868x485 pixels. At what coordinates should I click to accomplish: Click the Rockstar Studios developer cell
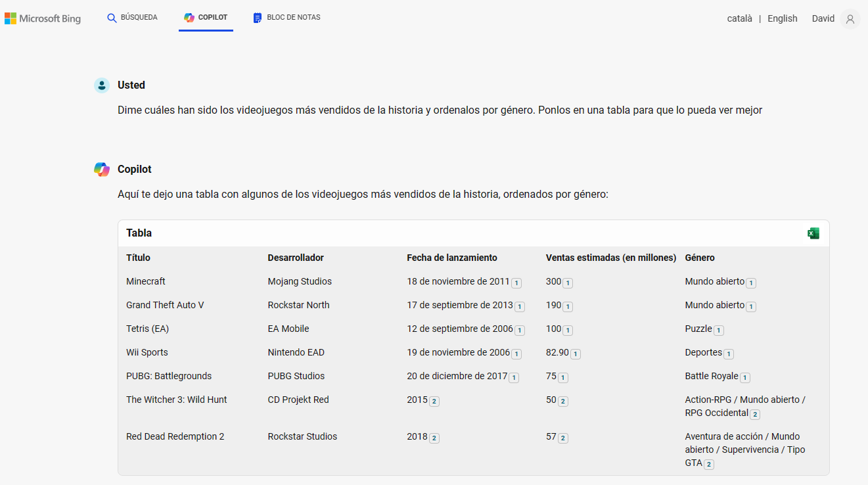[x=302, y=436]
